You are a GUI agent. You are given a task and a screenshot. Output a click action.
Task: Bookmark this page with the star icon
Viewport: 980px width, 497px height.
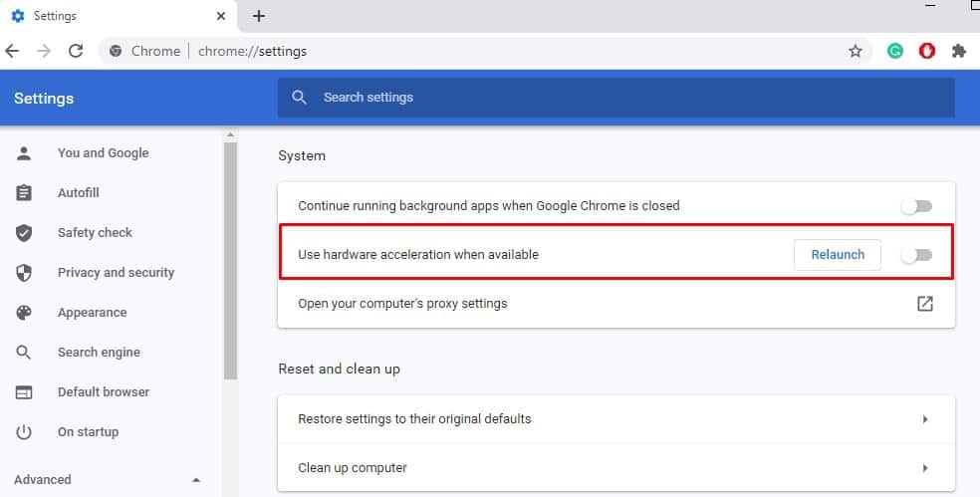point(855,51)
